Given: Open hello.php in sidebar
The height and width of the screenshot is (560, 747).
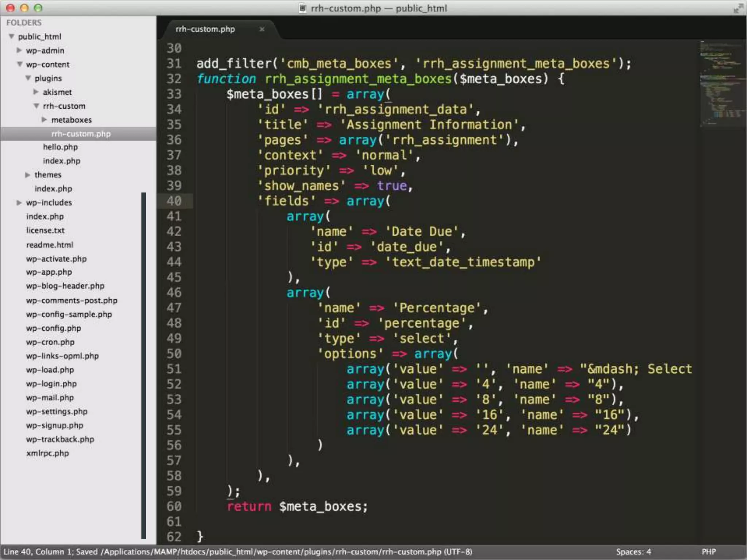Looking at the screenshot, I should (x=60, y=147).
